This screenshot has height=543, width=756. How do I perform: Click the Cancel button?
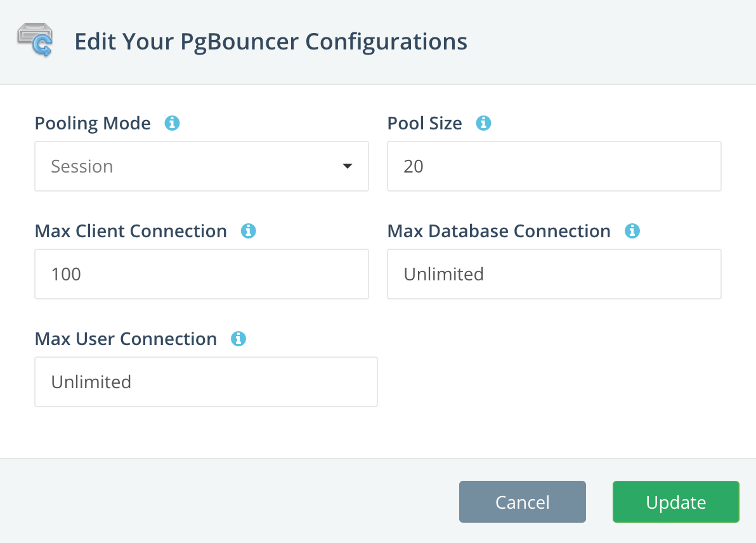(522, 502)
